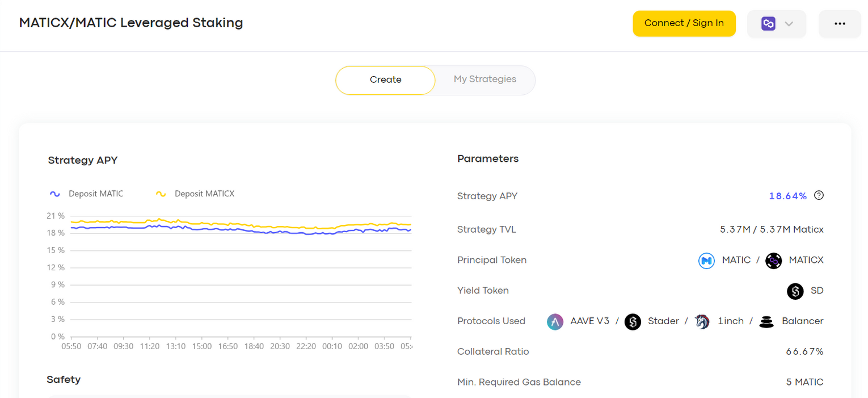Screen dimensions: 868x398
Task: Click the SD yield token icon
Action: pyautogui.click(x=795, y=291)
